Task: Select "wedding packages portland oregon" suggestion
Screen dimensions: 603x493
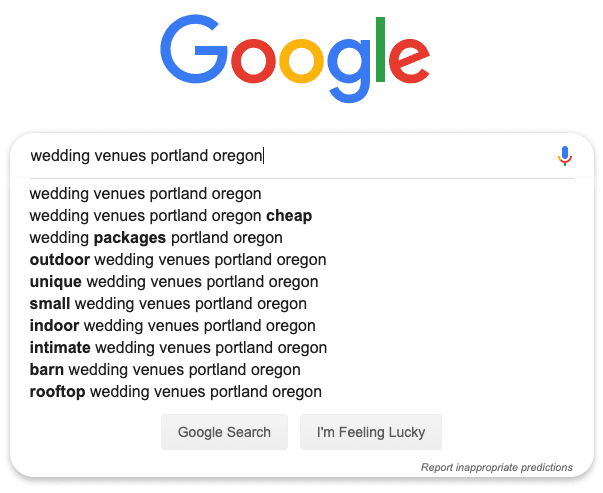Action: (156, 238)
